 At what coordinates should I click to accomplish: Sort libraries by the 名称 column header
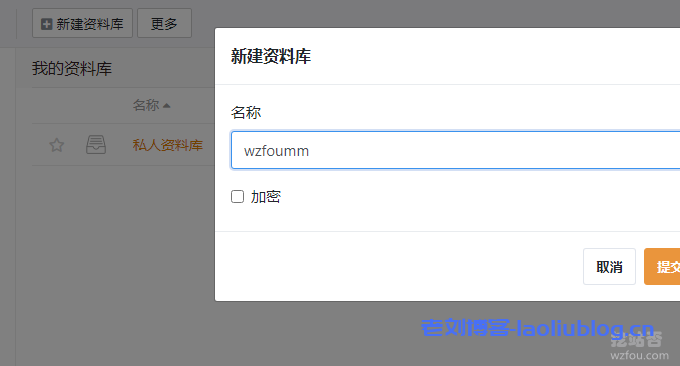point(146,105)
